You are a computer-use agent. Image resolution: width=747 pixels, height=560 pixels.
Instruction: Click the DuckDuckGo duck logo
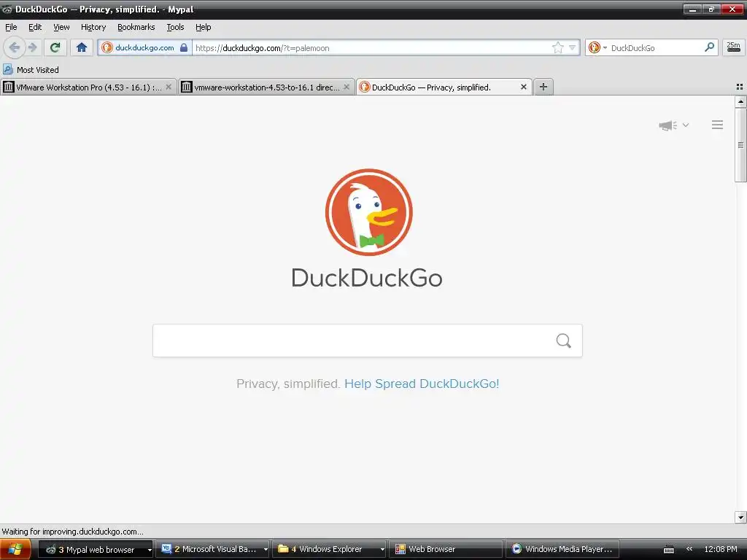[x=368, y=212]
